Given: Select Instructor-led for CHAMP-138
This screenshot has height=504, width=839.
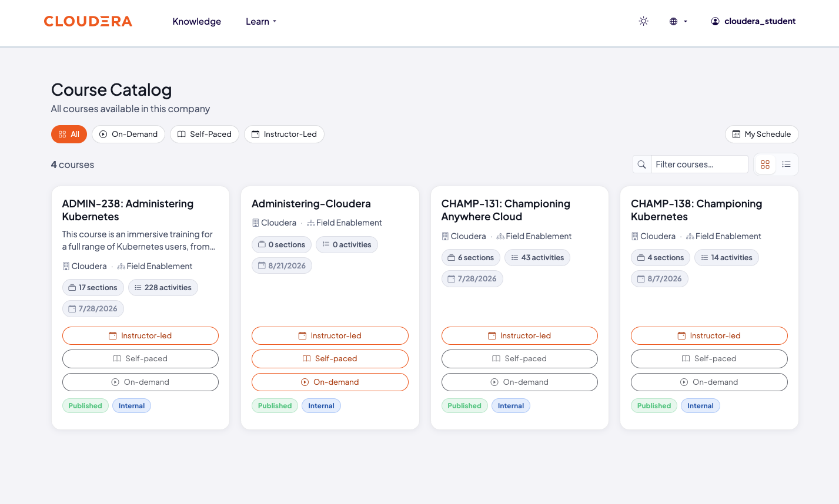Looking at the screenshot, I should 709,335.
